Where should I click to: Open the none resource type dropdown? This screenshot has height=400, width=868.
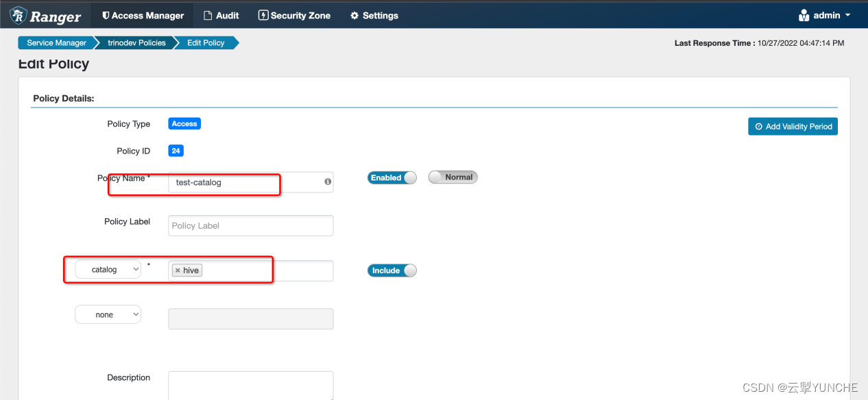pos(108,314)
